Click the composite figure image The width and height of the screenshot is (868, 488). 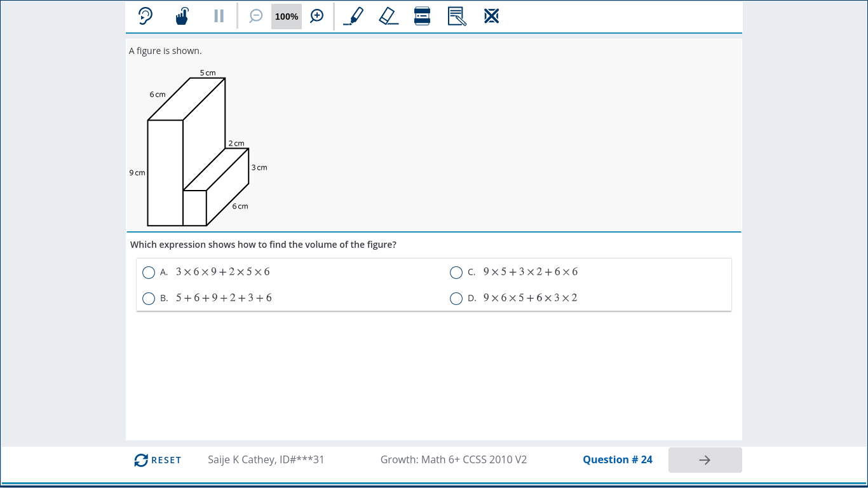198,148
